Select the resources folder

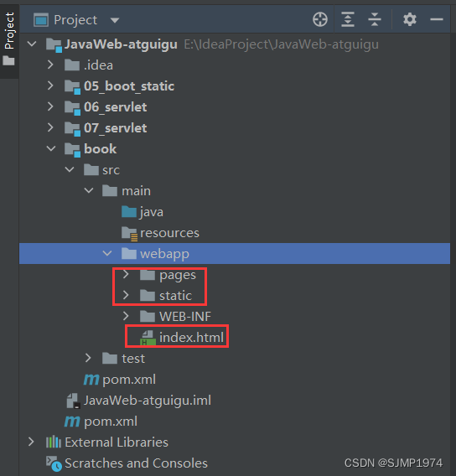160,233
